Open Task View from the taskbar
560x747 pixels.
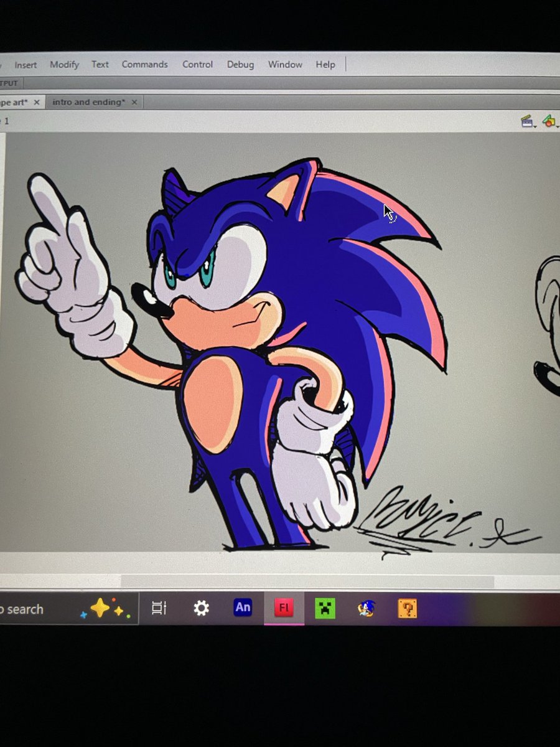coord(159,608)
